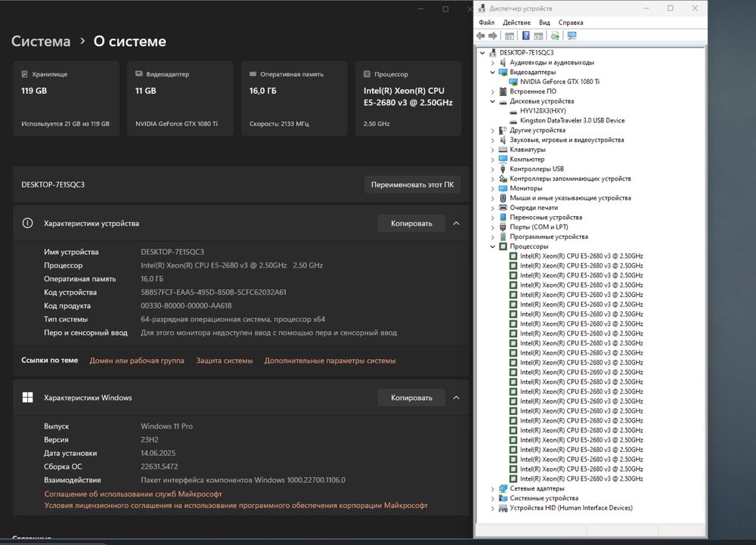The width and height of the screenshot is (756, 545).
Task: Click the drive icon beside HYV128X3(HXY)
Action: tap(513, 111)
